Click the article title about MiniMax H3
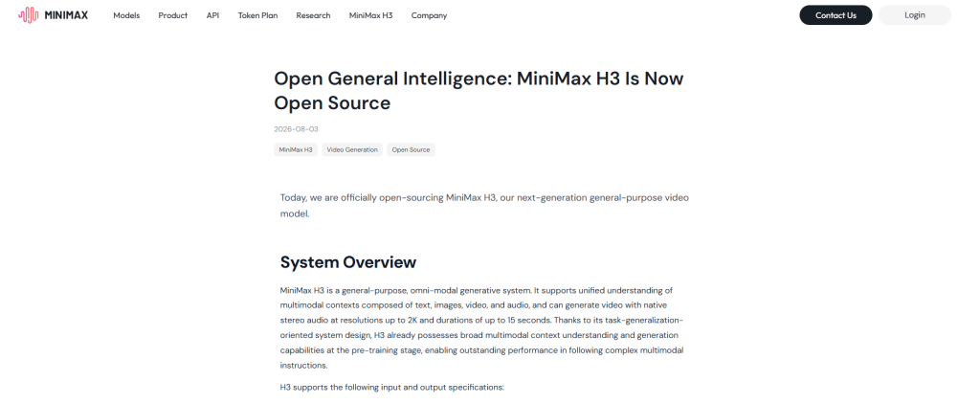980x404 pixels. (x=479, y=91)
